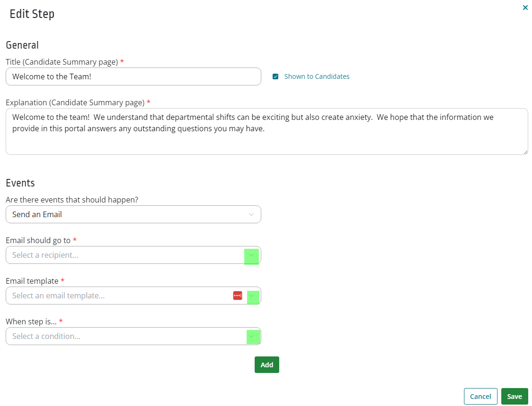Click the Events section heading
532x406 pixels.
(20, 183)
